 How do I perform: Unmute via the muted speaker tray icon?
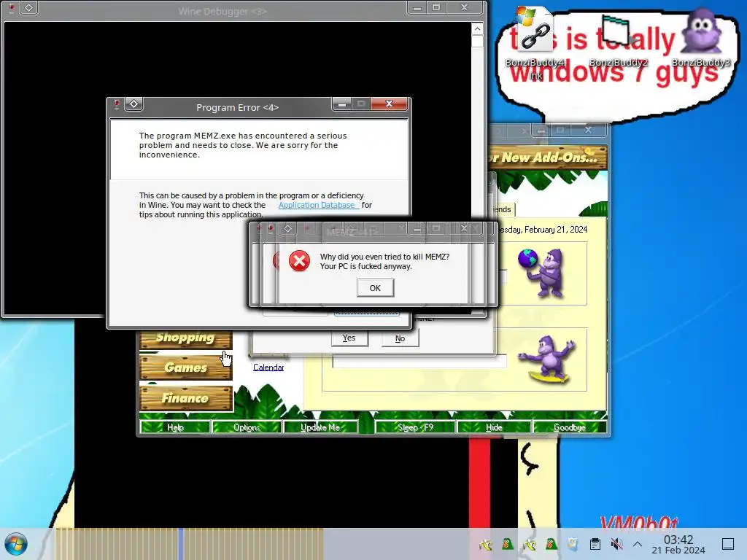tap(616, 544)
